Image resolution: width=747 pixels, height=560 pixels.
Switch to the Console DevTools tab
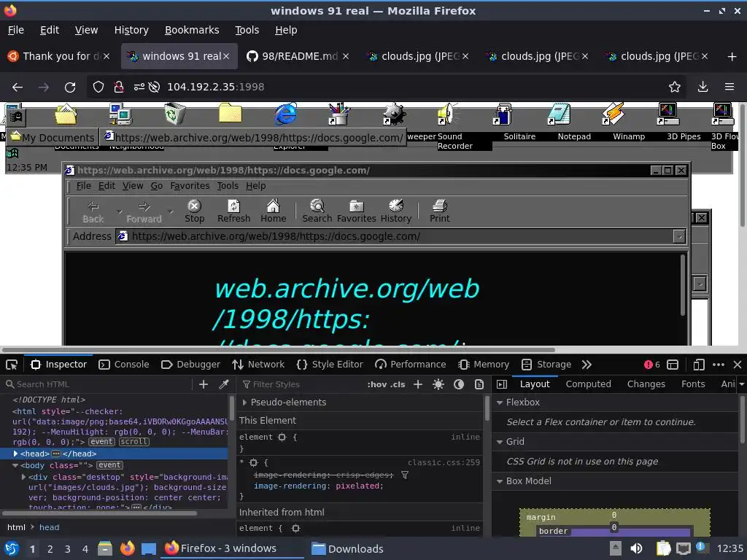(x=124, y=365)
